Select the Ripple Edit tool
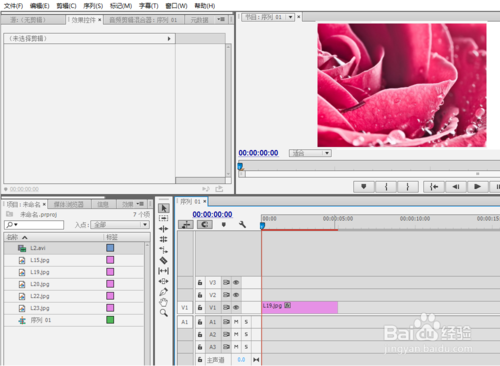 [x=163, y=229]
